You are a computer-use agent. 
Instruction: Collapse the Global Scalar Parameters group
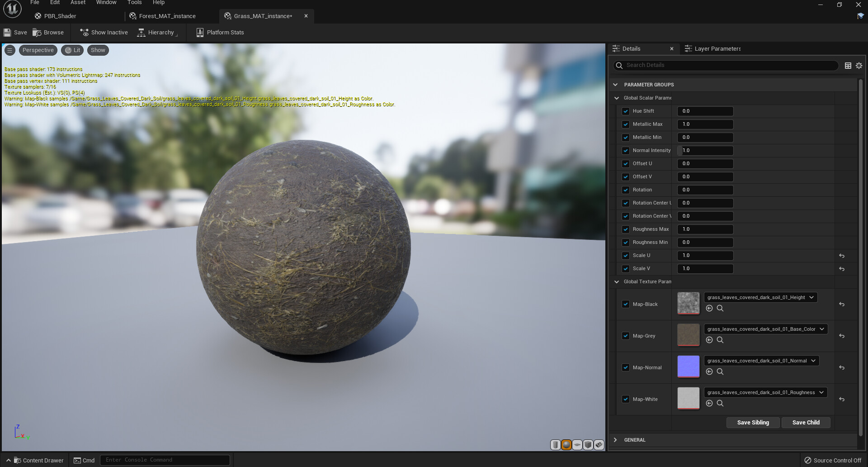617,98
